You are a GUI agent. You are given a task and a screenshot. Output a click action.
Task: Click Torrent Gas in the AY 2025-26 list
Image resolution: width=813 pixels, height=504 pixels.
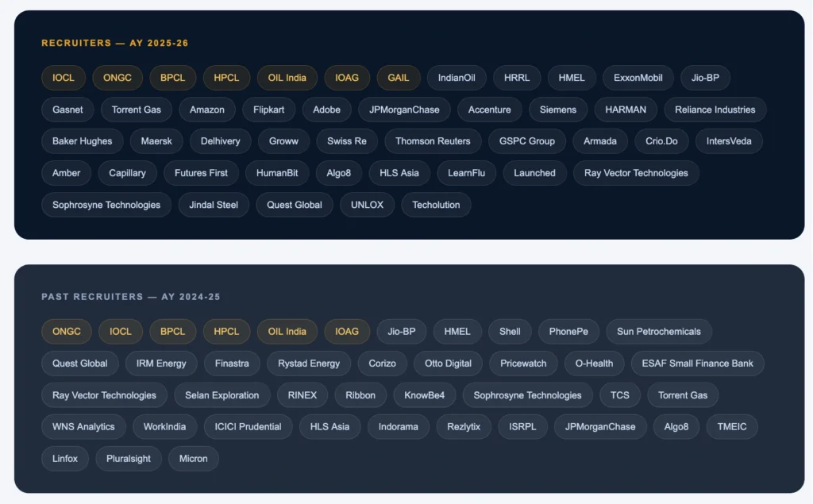(137, 110)
